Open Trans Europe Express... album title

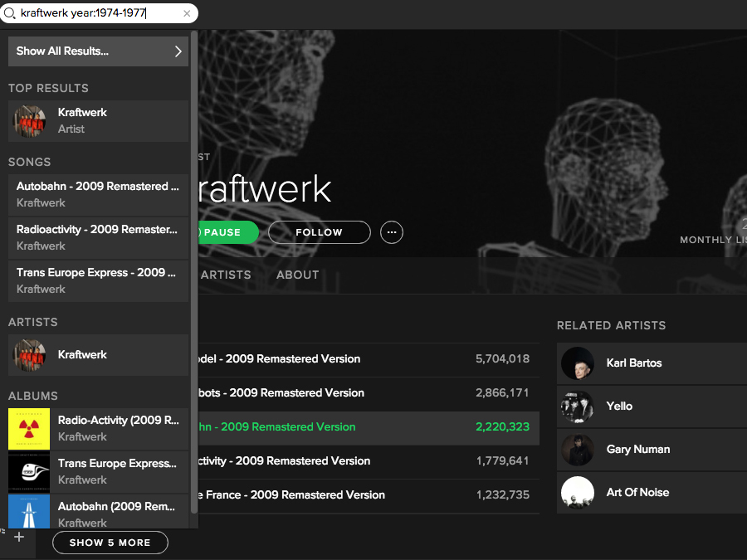coord(117,463)
